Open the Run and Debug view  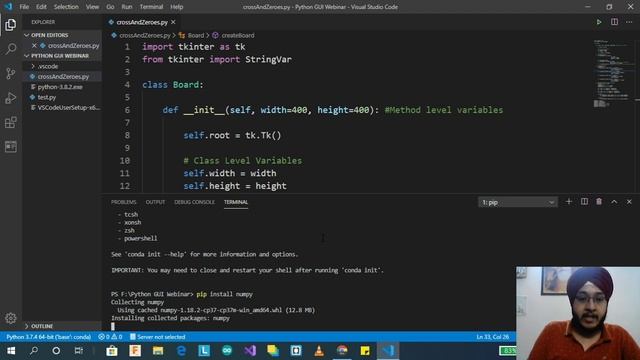[11, 98]
